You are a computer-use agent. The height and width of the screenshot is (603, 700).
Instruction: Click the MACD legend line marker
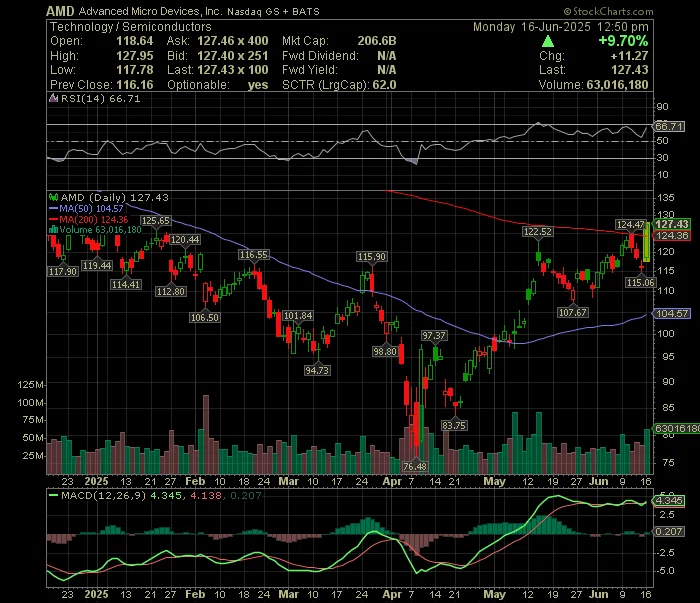tap(54, 495)
